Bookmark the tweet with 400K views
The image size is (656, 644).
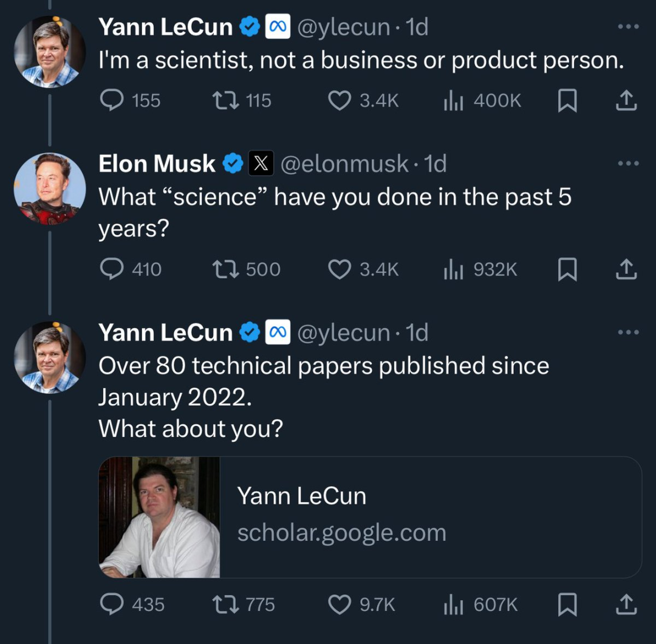(x=568, y=100)
